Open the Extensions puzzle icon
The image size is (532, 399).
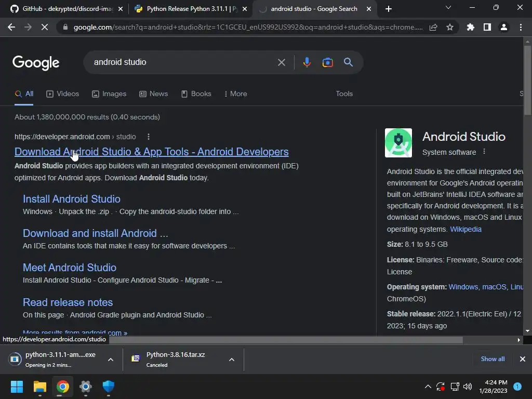coord(471,27)
